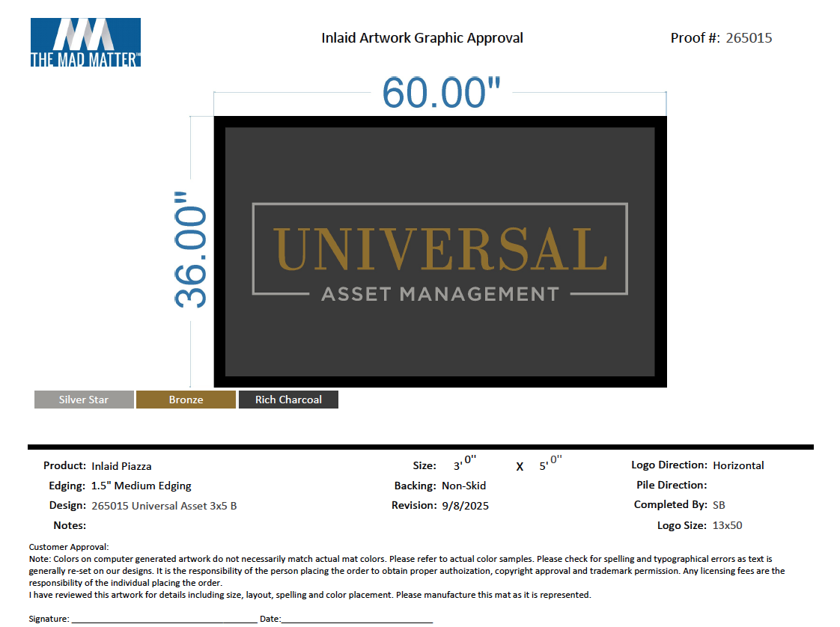Viewport: 840px width, 627px height.
Task: Click the size value 3' 0"
Action: 465,463
